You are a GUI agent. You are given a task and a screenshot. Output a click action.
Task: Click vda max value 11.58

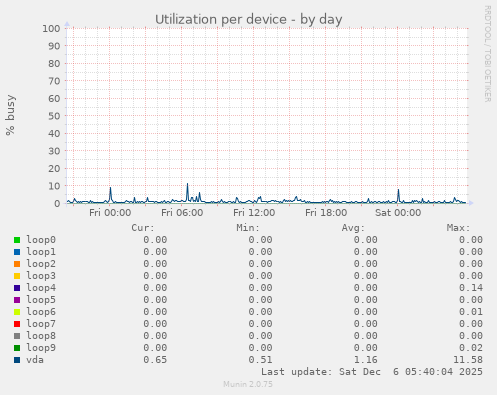(x=468, y=360)
